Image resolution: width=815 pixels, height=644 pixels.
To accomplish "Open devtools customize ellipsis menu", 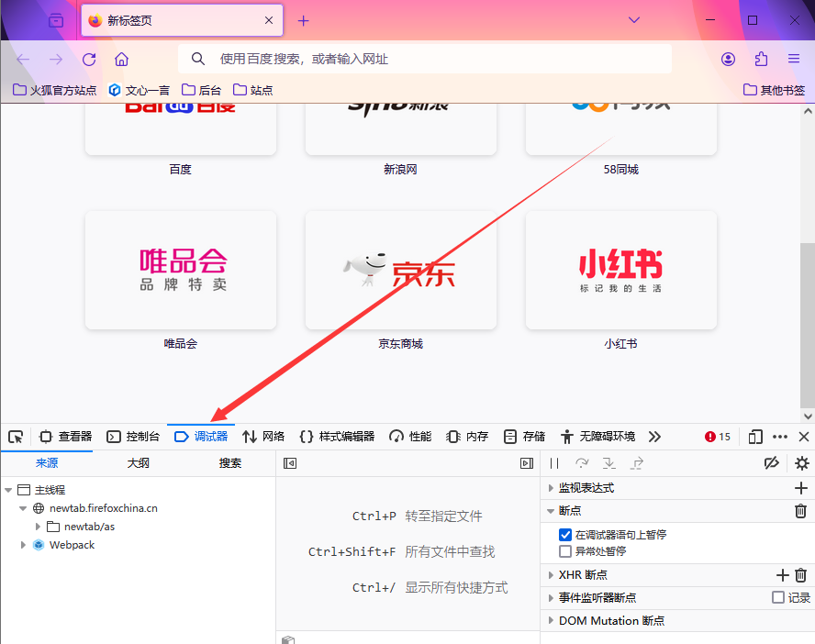I will click(779, 437).
